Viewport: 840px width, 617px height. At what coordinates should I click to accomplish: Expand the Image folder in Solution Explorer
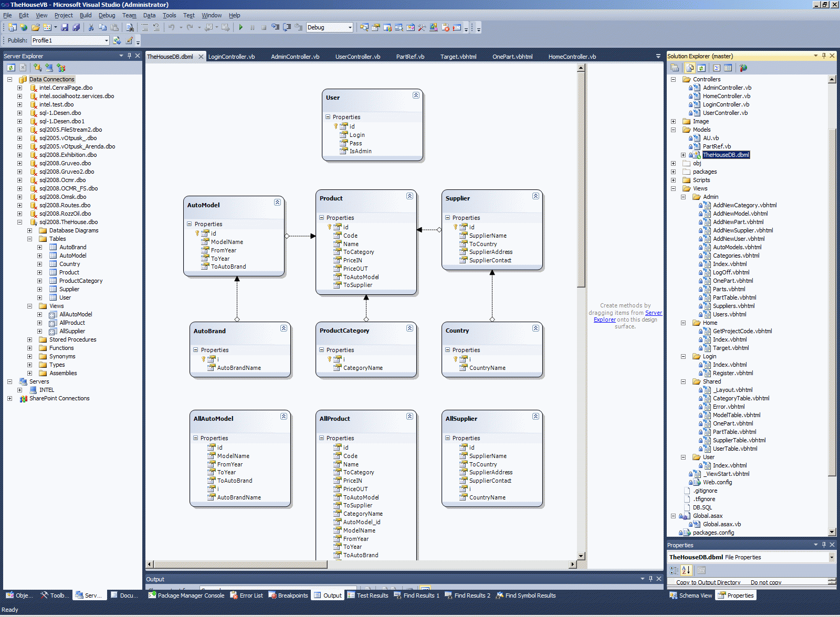(673, 121)
